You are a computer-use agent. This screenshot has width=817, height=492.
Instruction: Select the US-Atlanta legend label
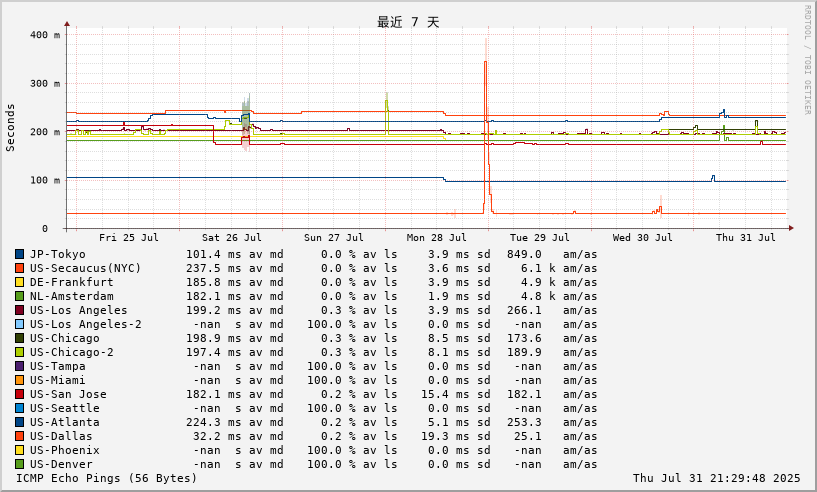click(x=65, y=422)
